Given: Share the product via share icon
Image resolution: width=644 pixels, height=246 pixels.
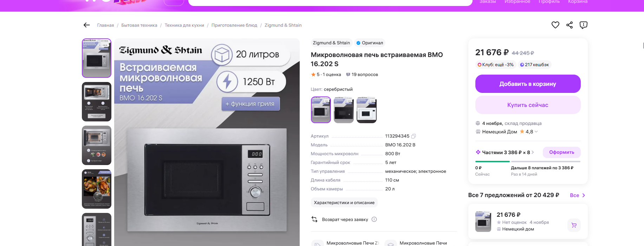Looking at the screenshot, I should tap(570, 25).
